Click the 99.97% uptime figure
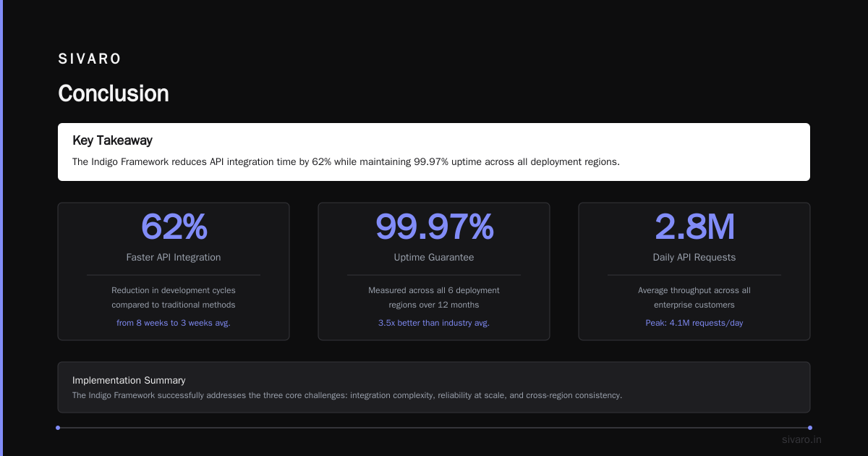 [x=434, y=227]
